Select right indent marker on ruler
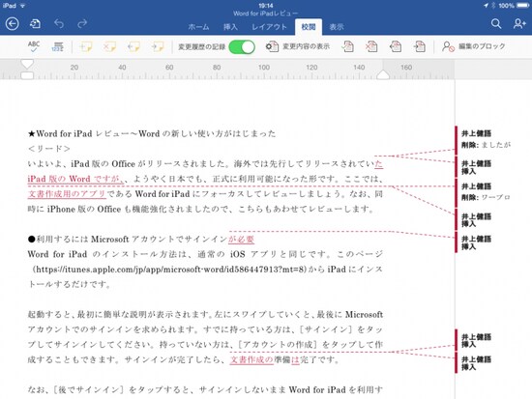Viewport: 532px width, 399px height. (383, 75)
